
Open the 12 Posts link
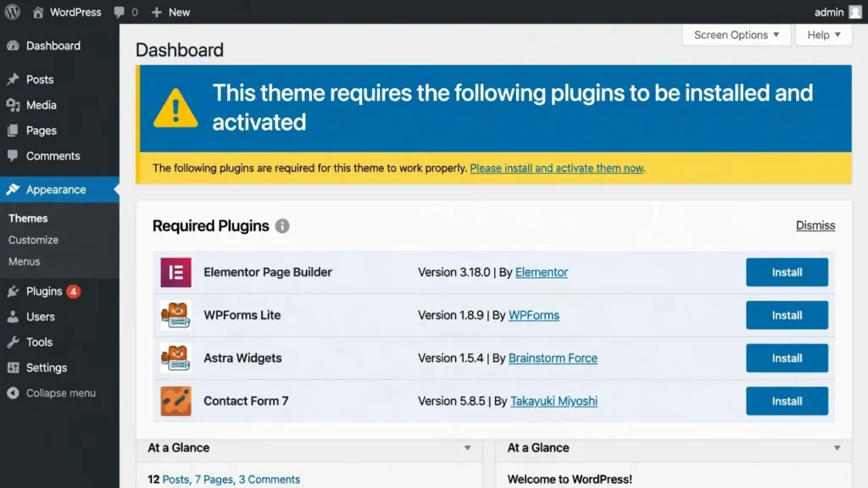tap(169, 480)
